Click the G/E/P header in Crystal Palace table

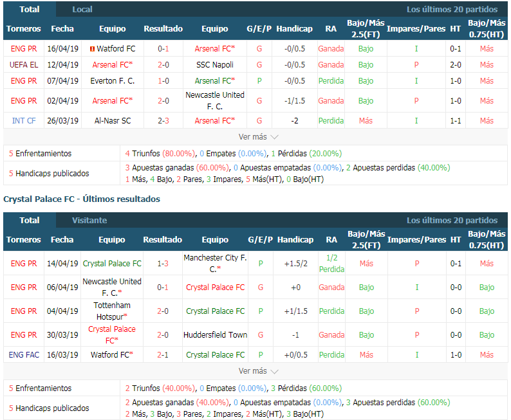[260, 239]
